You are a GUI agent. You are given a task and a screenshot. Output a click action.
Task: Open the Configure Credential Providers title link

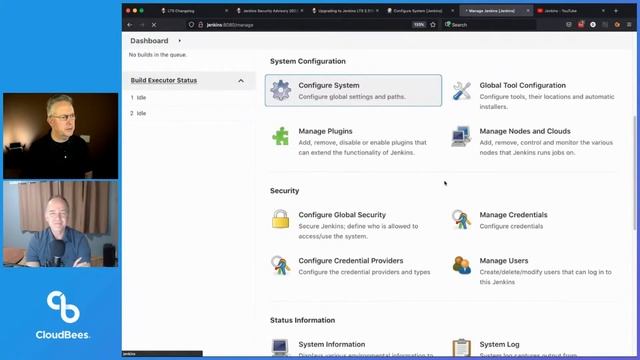351,260
